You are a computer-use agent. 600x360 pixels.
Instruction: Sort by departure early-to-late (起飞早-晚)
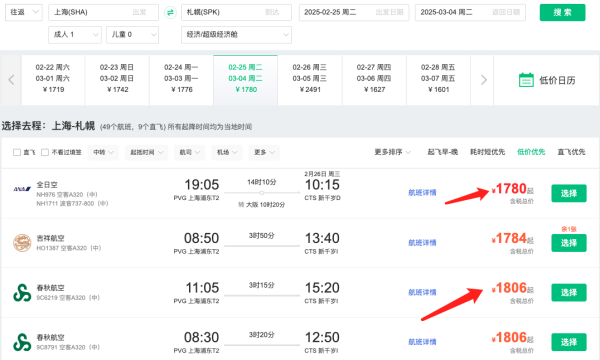(x=443, y=152)
